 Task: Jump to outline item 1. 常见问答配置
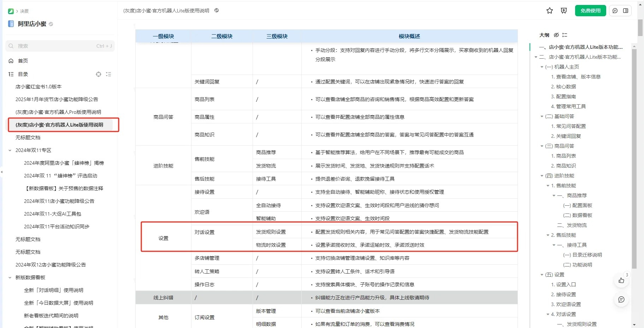pyautogui.click(x=568, y=126)
